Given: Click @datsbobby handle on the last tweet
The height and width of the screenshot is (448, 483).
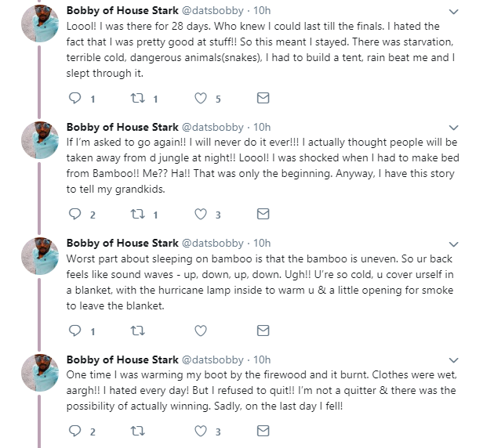Looking at the screenshot, I should (212, 359).
